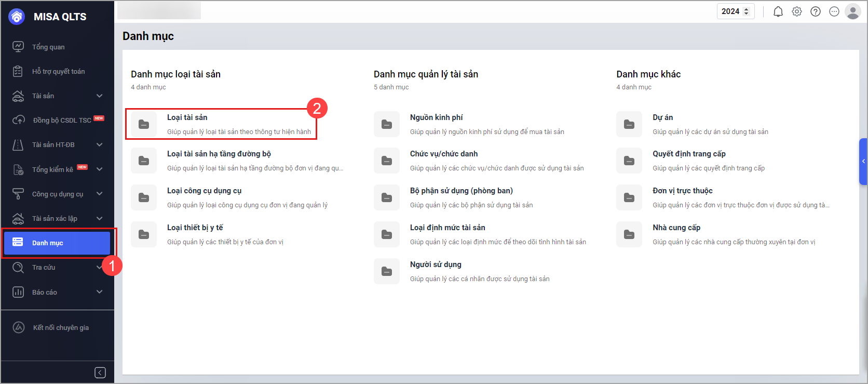Open the Chức vụ/chức danh category
Viewport: 868px width, 384px height.
480,161
